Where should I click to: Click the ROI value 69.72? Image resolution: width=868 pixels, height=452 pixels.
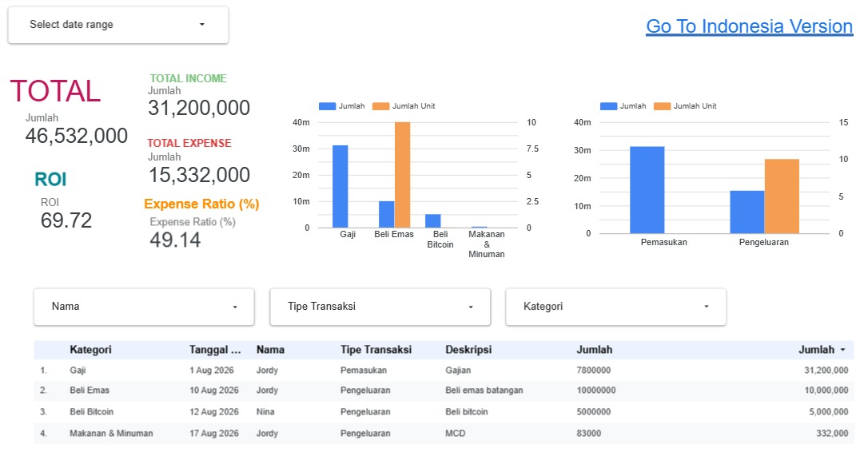(66, 220)
